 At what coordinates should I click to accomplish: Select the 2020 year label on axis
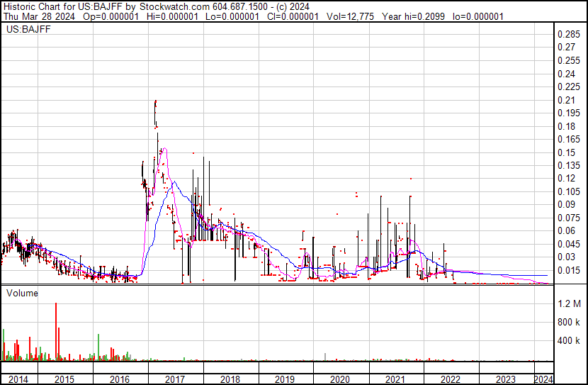point(340,379)
